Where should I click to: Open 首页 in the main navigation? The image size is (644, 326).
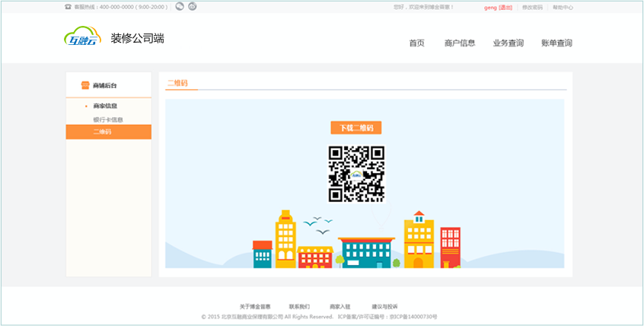[x=416, y=43]
